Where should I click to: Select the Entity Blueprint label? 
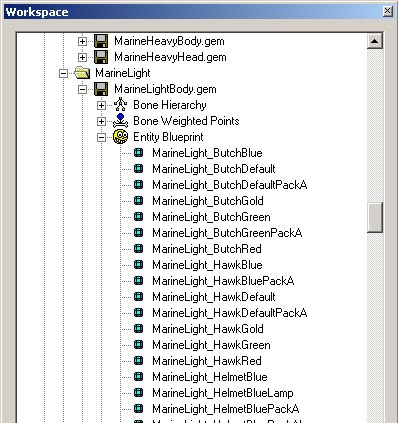[x=168, y=137]
